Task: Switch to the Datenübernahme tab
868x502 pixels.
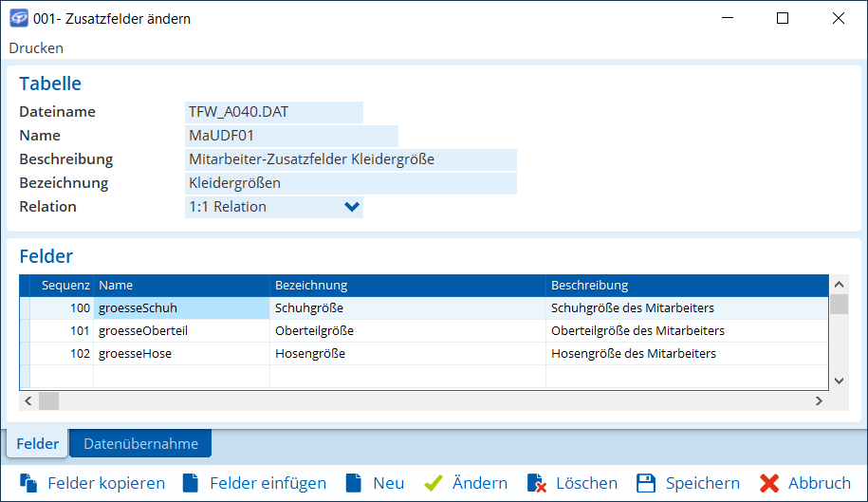Action: pyautogui.click(x=140, y=443)
